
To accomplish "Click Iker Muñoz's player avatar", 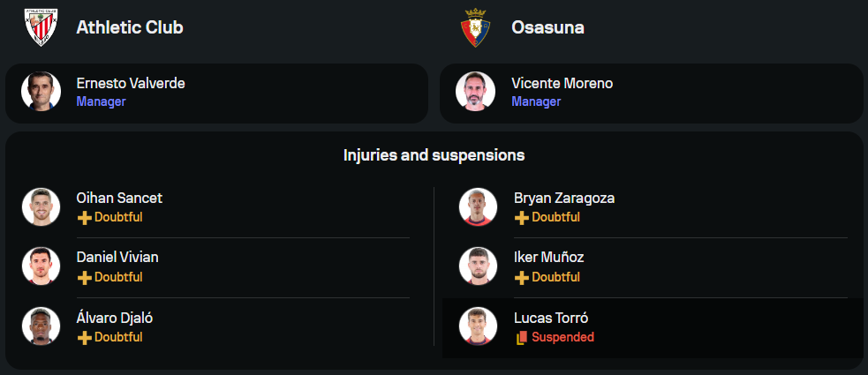I will pos(478,266).
